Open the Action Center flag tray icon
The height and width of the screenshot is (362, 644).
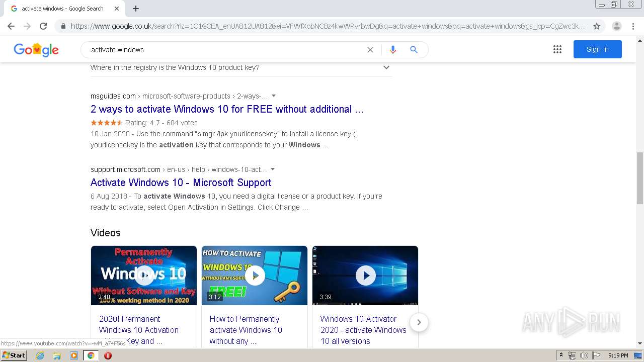pyautogui.click(x=596, y=355)
